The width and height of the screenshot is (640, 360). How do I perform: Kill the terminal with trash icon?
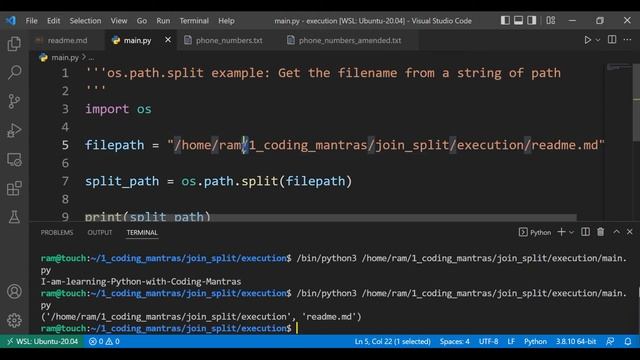pyautogui.click(x=600, y=232)
